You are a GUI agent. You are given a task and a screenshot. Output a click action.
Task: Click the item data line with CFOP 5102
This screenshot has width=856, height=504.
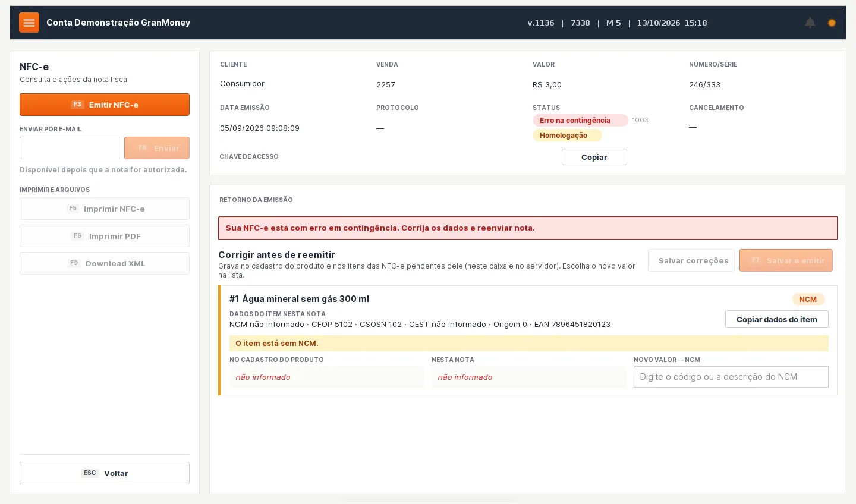click(x=420, y=325)
